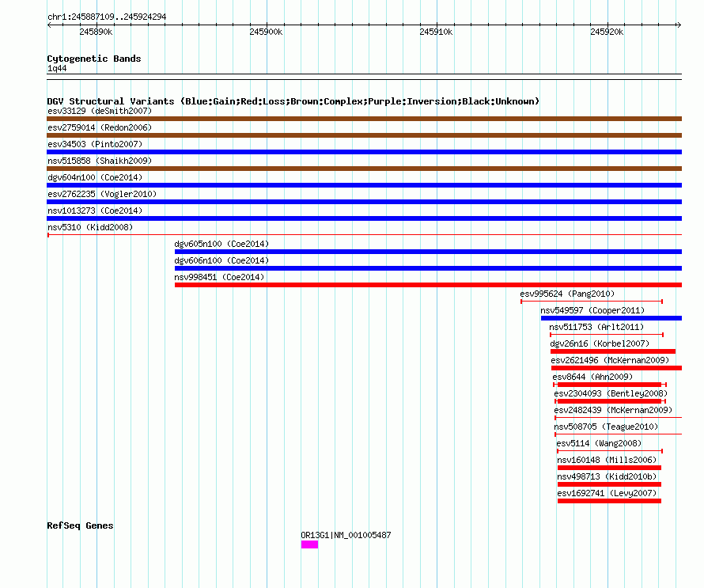Click the nsv515858 (Shaikh2009) label
The image size is (704, 588).
100,161
